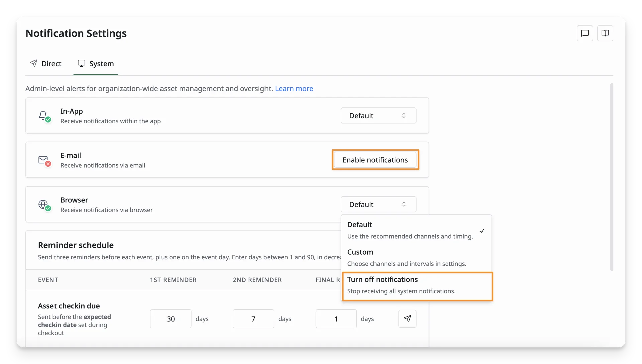Open the In-App Default dropdown
Viewport: 642px width, 364px height.
click(x=379, y=116)
